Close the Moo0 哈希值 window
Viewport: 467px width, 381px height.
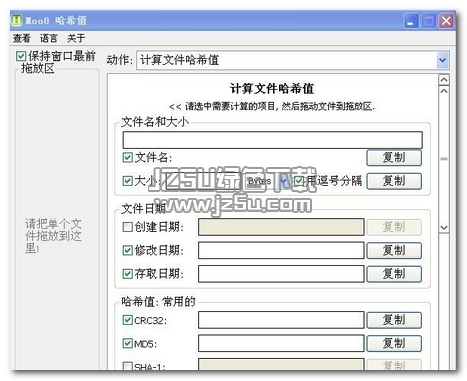(x=446, y=21)
